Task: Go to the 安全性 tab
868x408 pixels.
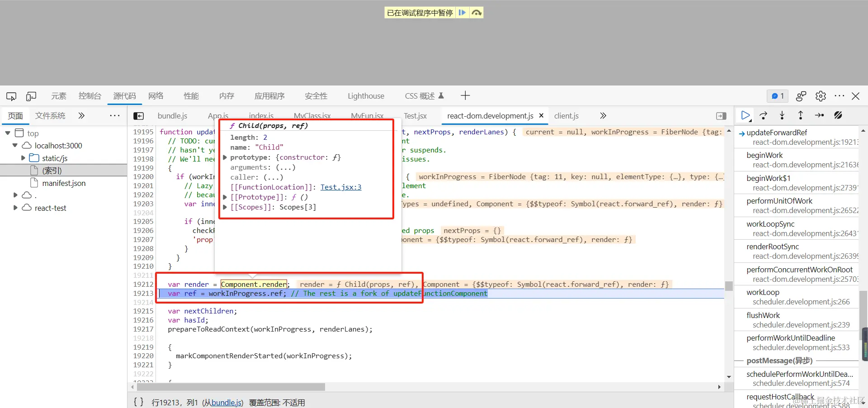Action: [316, 96]
